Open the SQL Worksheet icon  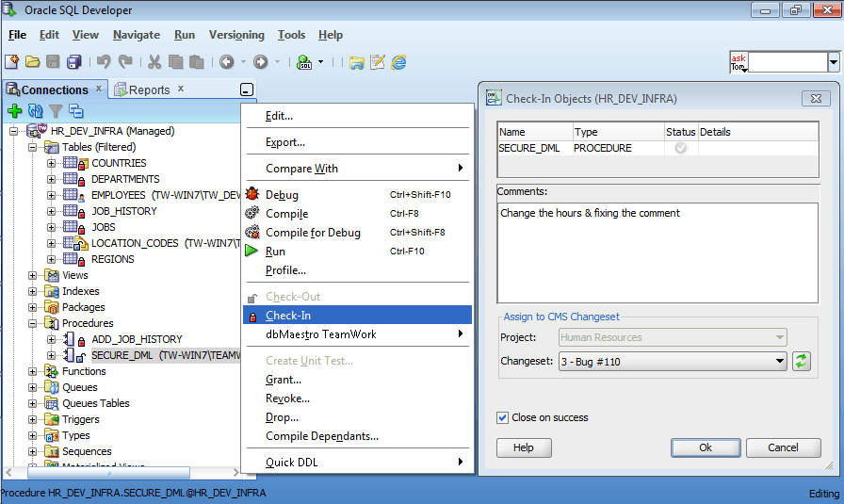point(304,62)
